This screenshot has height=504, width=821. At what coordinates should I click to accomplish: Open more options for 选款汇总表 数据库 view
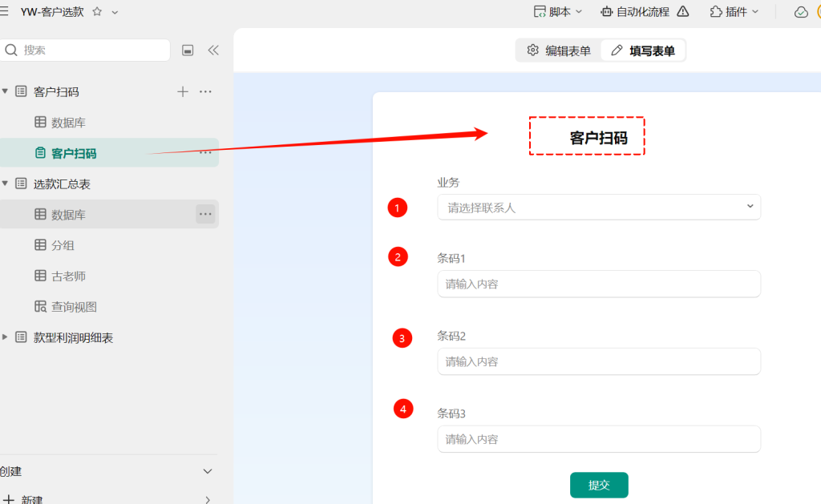205,214
